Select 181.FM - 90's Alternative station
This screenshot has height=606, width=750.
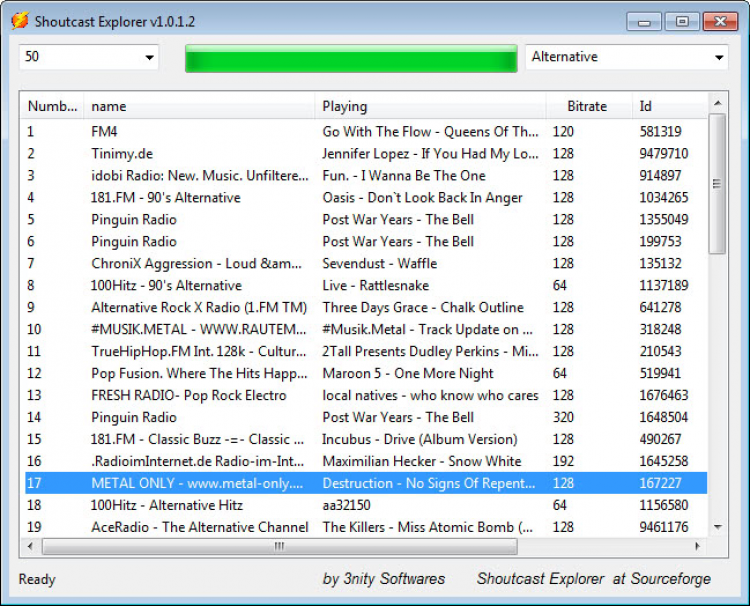366,198
